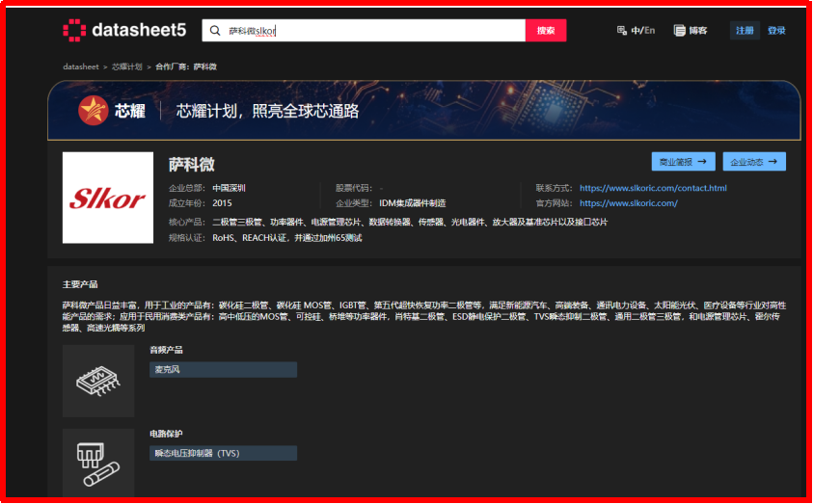Click the 注册 register button
Viewport: 813px width, 504px height.
pyautogui.click(x=745, y=31)
